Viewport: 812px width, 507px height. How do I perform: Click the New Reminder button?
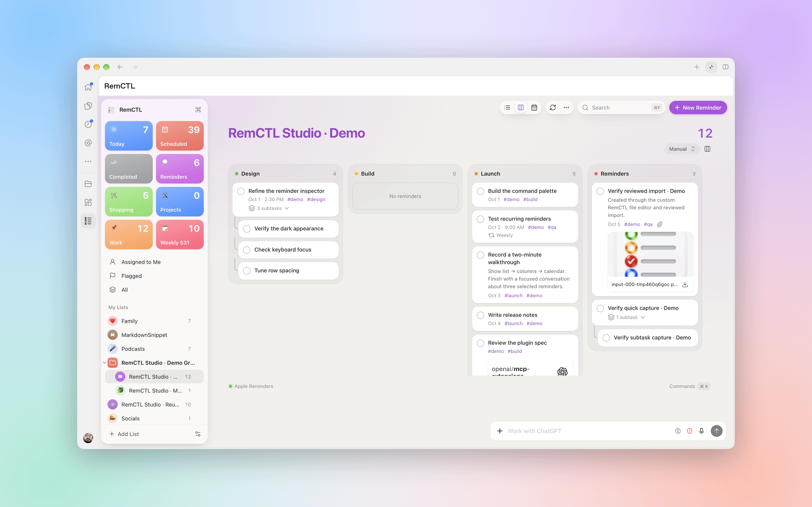[x=698, y=108]
